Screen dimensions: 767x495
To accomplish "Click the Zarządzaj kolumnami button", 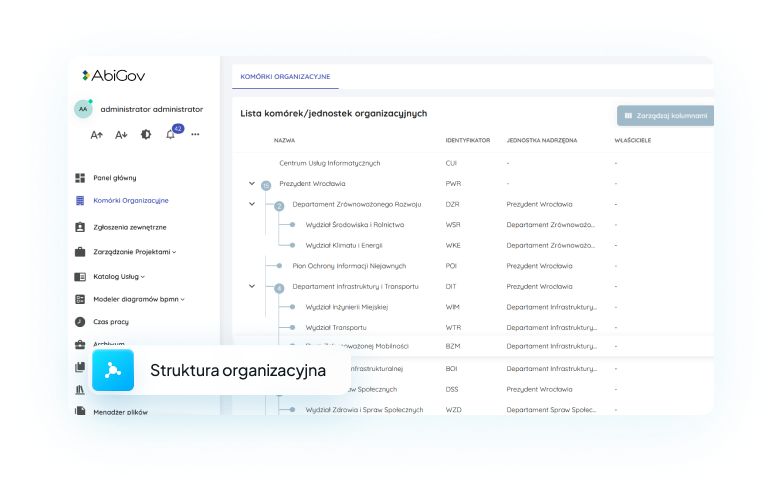I will click(666, 116).
